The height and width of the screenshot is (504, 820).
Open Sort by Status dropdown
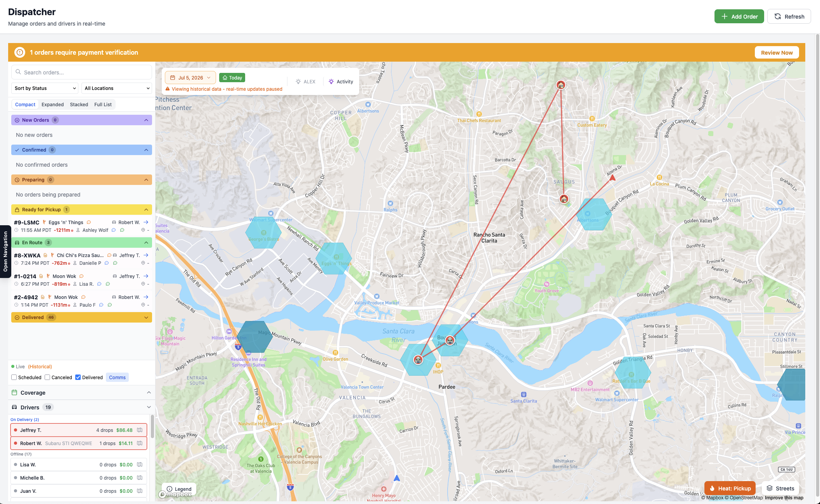click(x=45, y=88)
